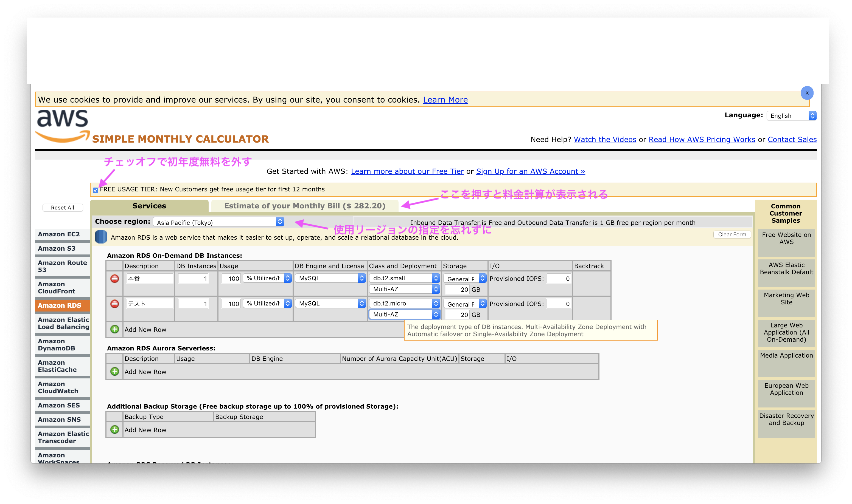The height and width of the screenshot is (504, 852).
Task: Dismiss the cookies notice
Action: [807, 93]
